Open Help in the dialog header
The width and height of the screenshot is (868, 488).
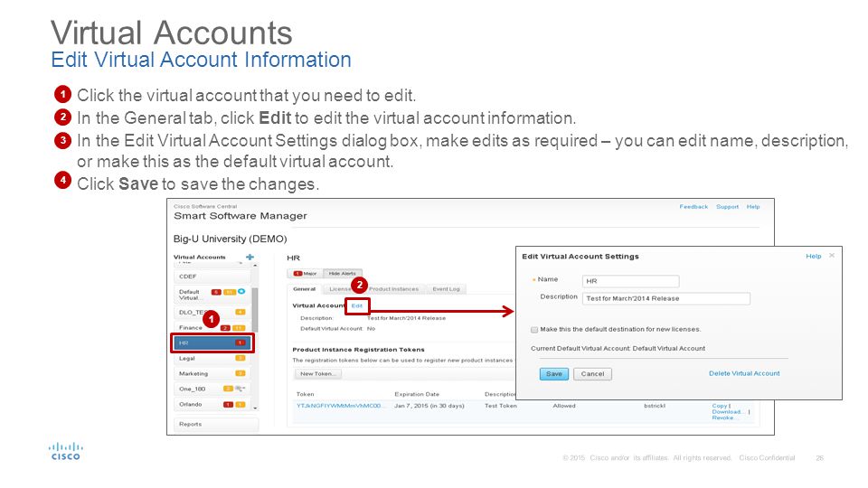pos(813,256)
